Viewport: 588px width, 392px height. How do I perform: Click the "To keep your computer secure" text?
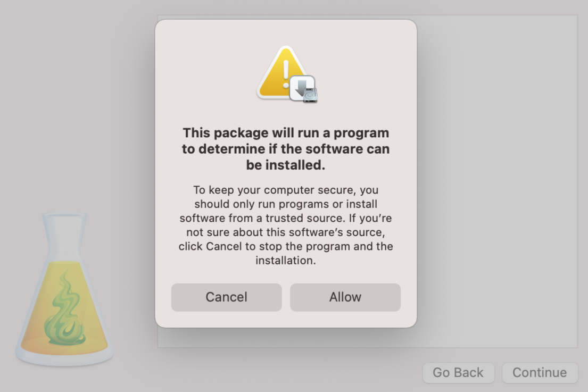click(286, 190)
